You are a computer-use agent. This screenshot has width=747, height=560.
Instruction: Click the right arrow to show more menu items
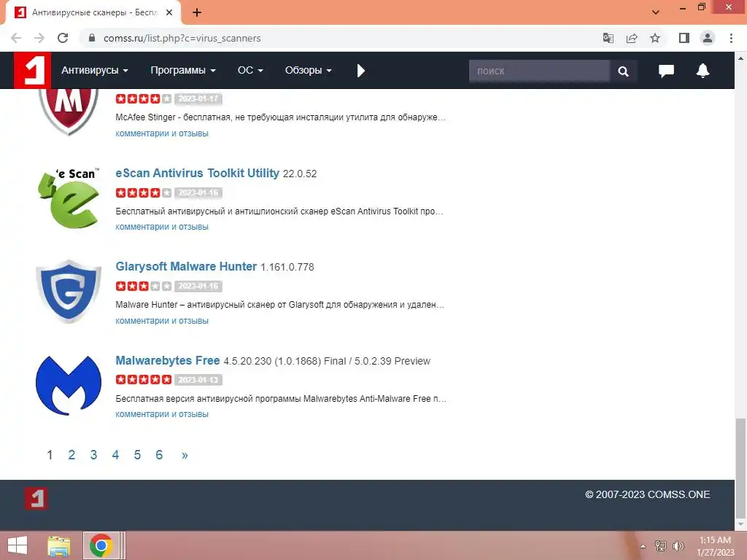(360, 71)
